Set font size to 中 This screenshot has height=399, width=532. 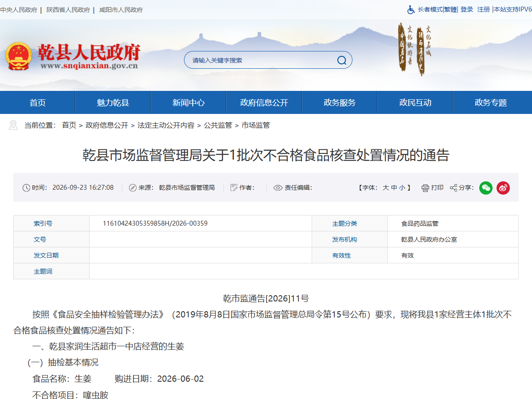[394, 188]
